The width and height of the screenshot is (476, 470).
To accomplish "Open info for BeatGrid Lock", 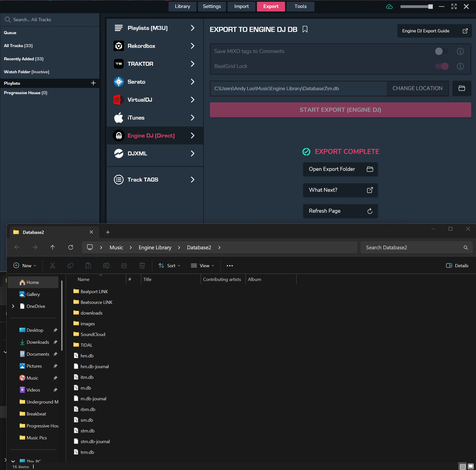I will coord(460,66).
